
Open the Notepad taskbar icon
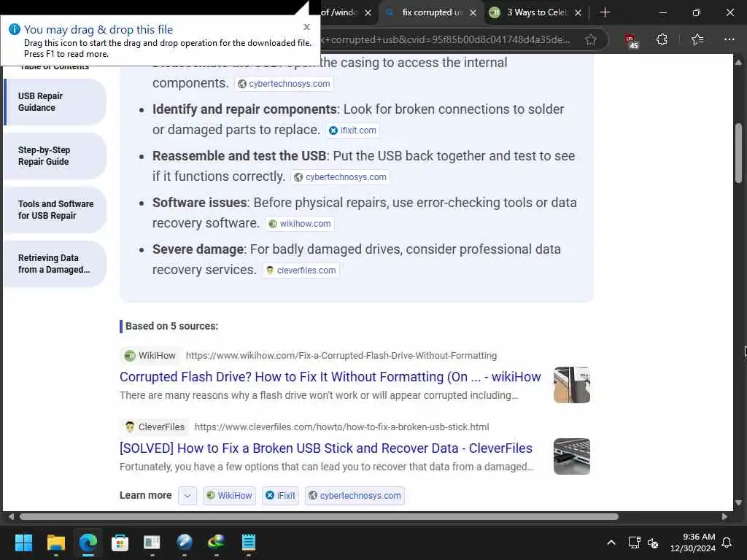248,542
